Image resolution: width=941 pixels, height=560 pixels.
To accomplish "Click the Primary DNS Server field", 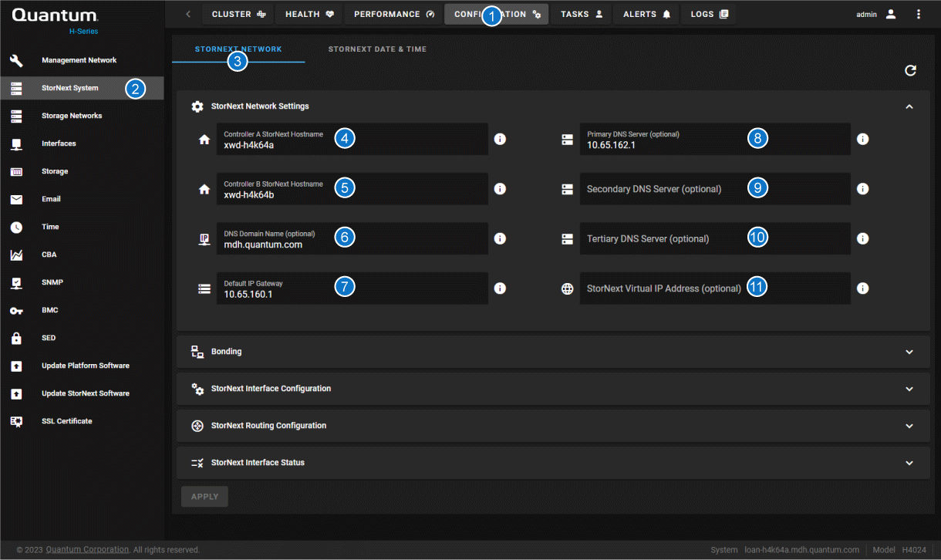I will pos(715,139).
